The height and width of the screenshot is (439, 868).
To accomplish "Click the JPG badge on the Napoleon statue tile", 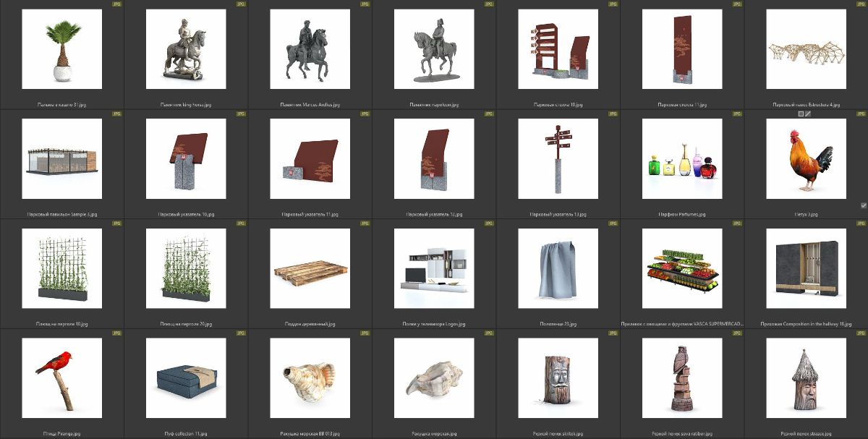I will pos(489,4).
